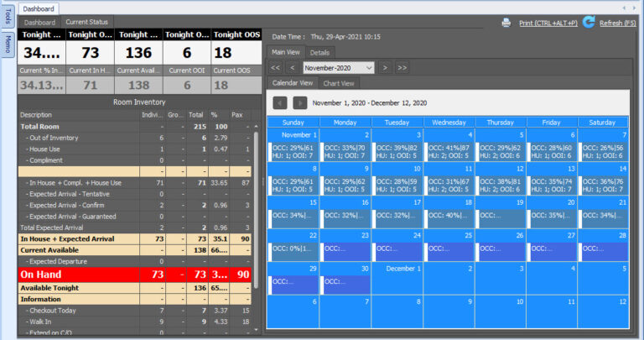This screenshot has height=340, width=644.
Task: Click the calendar back arrow button
Action: 281,102
